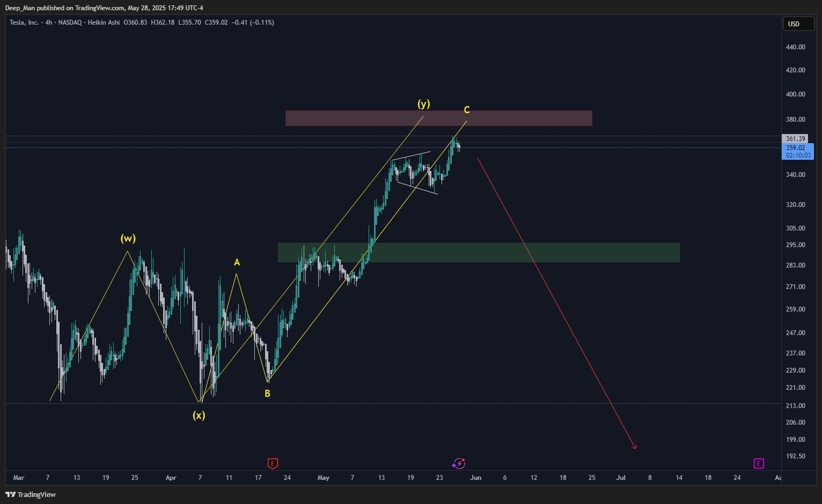Click the publish info header text
The height and width of the screenshot is (504, 822).
pos(104,8)
